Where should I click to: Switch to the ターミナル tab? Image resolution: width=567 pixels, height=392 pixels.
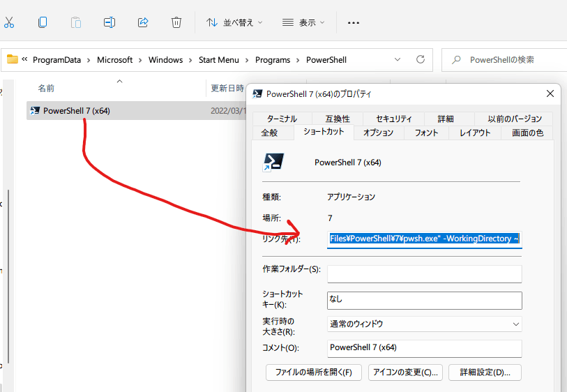click(x=282, y=119)
